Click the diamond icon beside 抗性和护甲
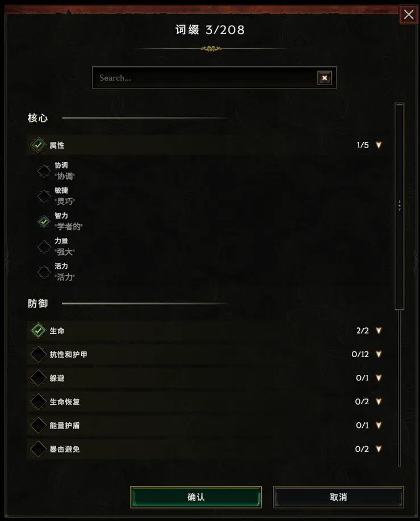 (x=38, y=354)
